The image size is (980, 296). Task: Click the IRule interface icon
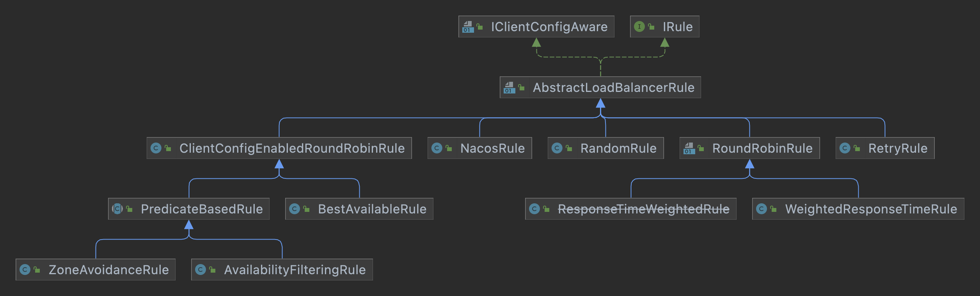pyautogui.click(x=639, y=26)
